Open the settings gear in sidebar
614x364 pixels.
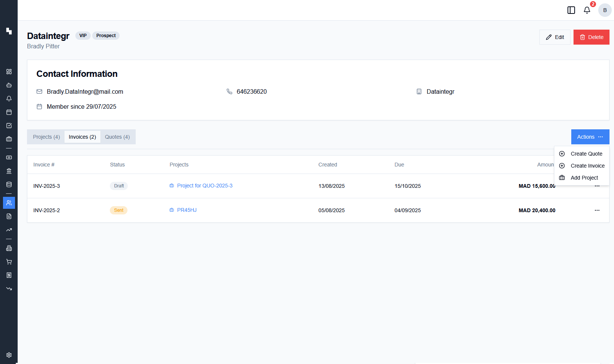[9, 355]
